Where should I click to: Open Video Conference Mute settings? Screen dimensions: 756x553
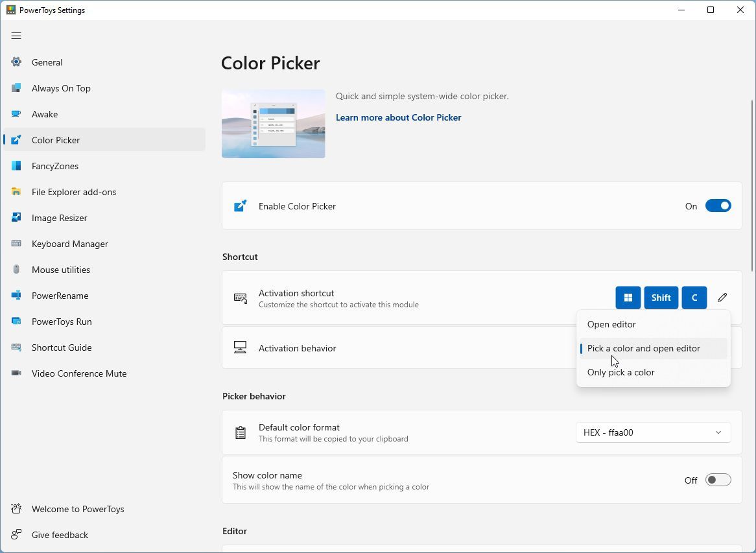point(78,373)
